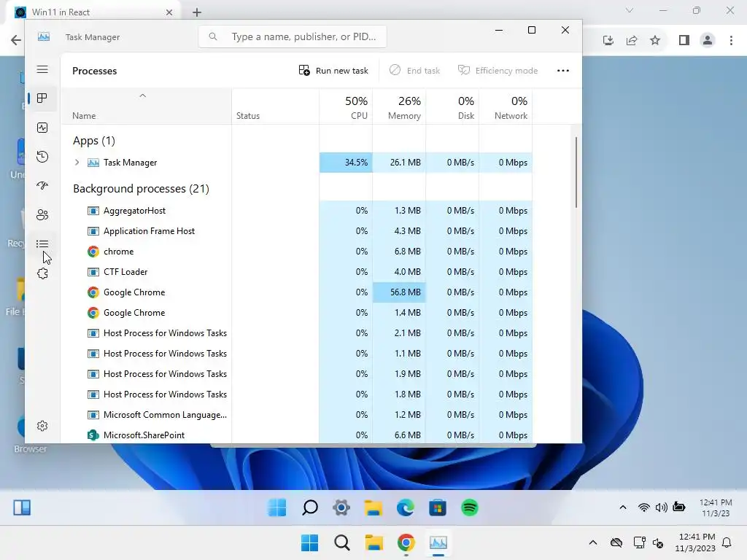The height and width of the screenshot is (560, 747).
Task: Open Chrome three-dot menu
Action: (x=731, y=41)
